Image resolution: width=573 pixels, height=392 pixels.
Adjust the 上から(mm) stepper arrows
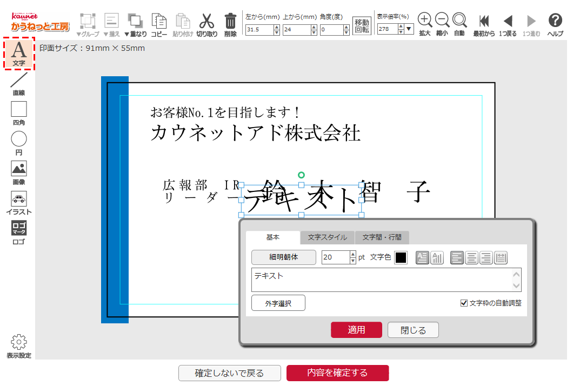point(314,30)
